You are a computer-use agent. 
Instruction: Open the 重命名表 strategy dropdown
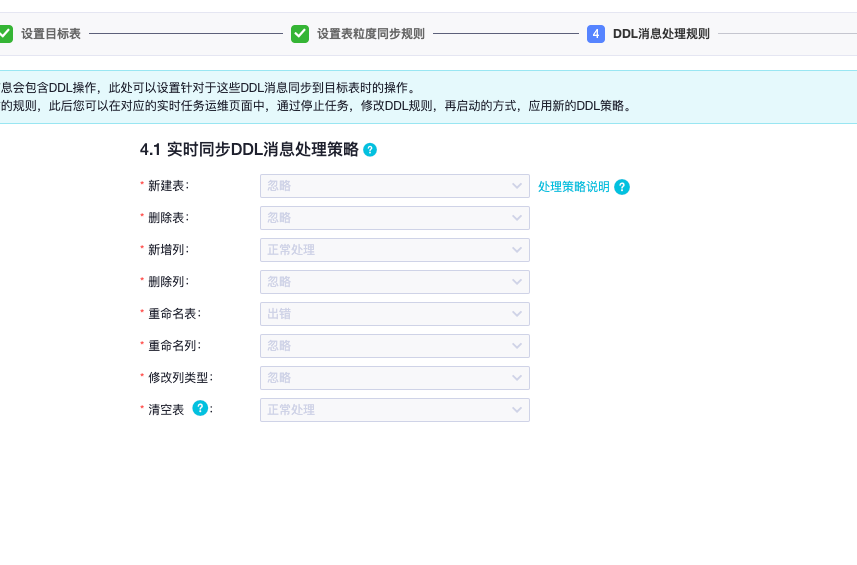395,314
